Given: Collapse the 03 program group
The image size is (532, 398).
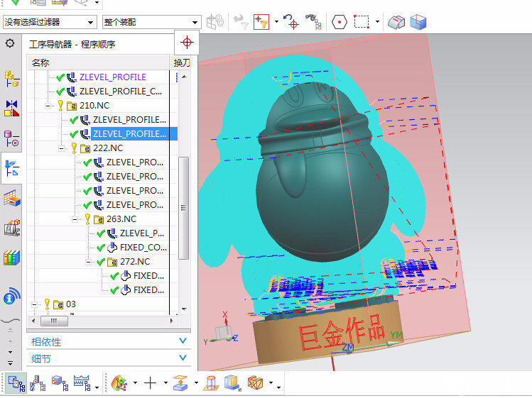Looking at the screenshot, I should coord(34,304).
